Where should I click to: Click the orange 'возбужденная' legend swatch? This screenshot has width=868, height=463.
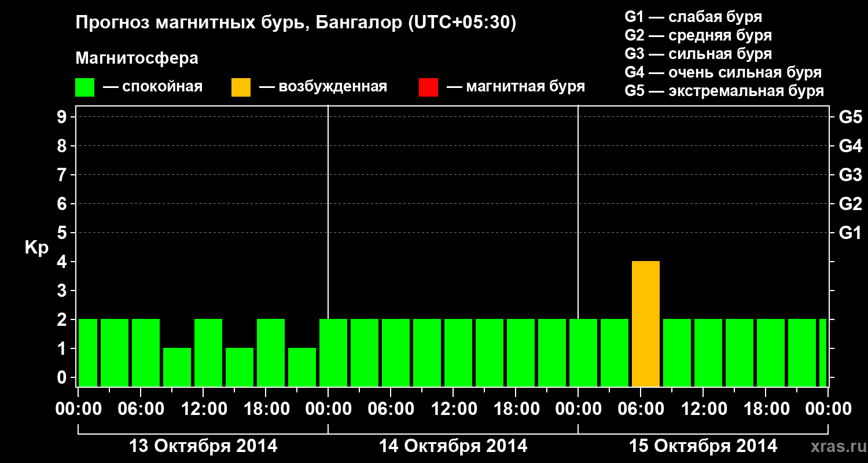point(241,87)
